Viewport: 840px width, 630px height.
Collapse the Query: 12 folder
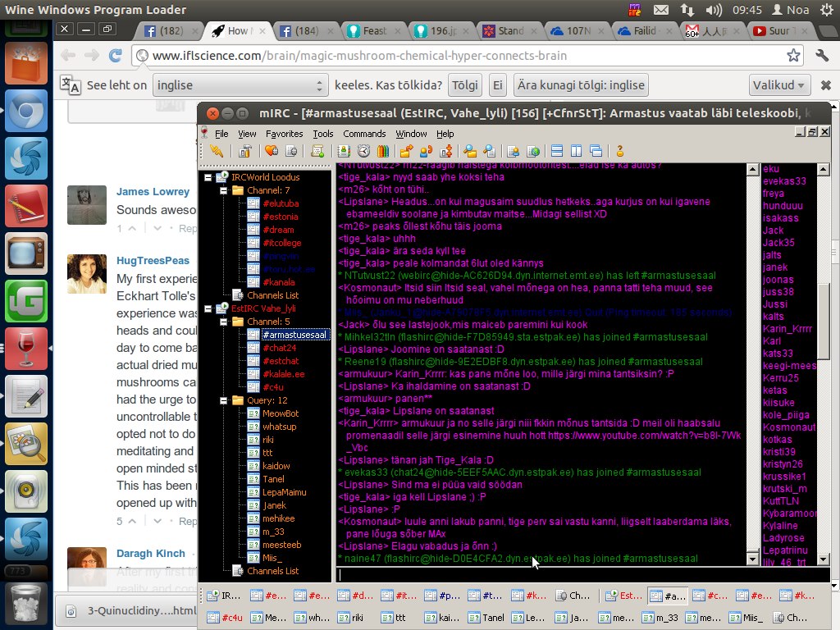[x=223, y=400]
